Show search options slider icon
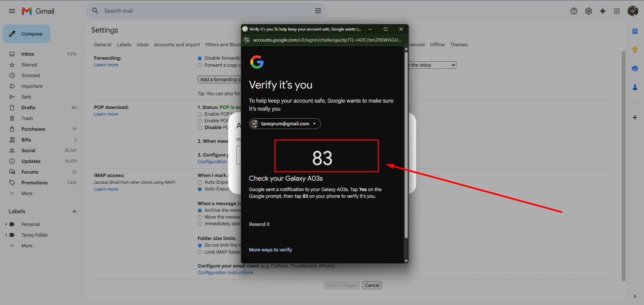The width and height of the screenshot is (644, 305). click(318, 11)
